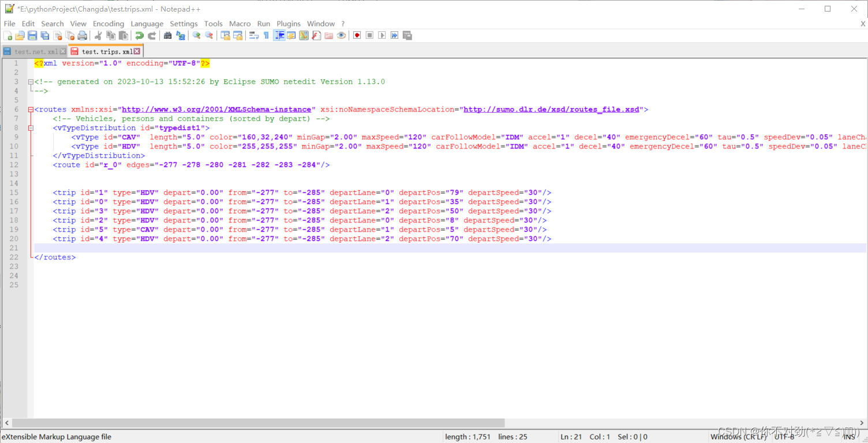This screenshot has width=868, height=443.
Task: Click the Close All toolbar icon
Action: tap(70, 35)
